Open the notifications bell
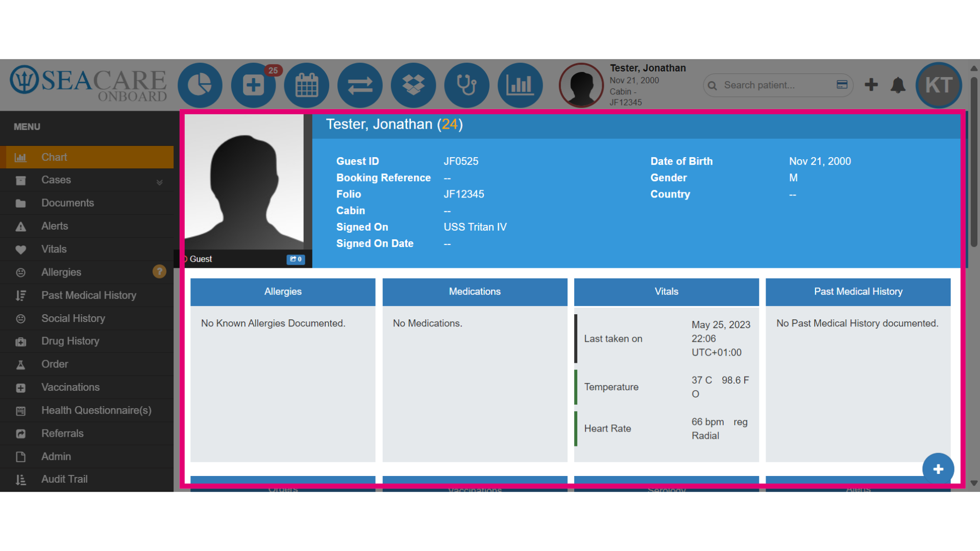This screenshot has height=551, width=980. [x=898, y=85]
